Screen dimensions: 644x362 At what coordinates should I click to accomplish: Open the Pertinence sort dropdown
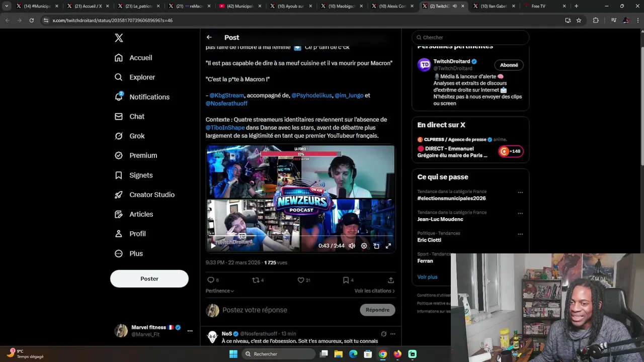tap(220, 291)
